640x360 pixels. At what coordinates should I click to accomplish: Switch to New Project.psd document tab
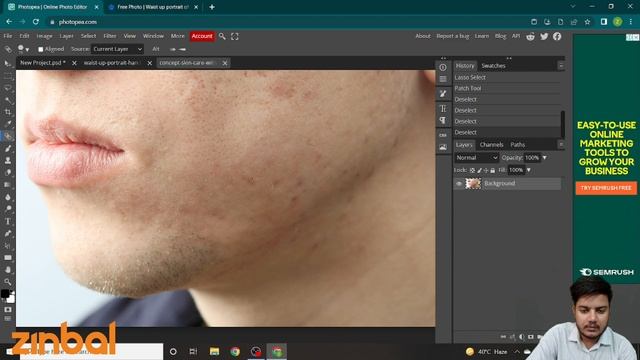point(42,63)
